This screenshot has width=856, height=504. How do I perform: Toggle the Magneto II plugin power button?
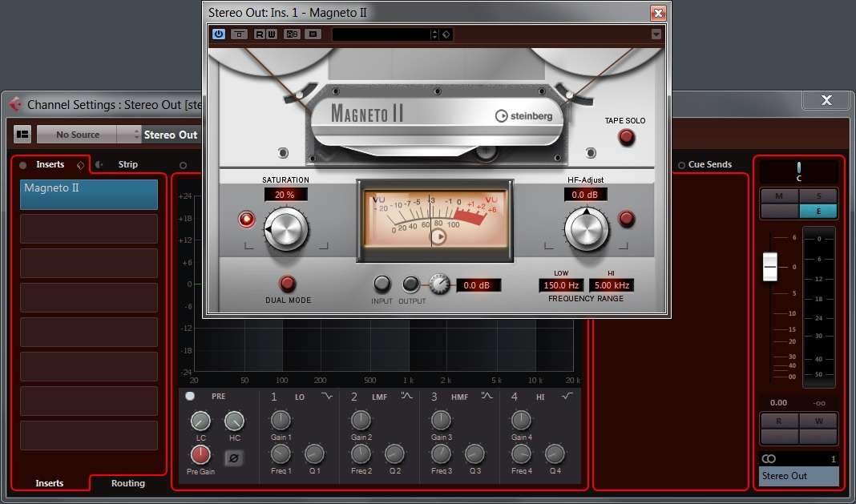pyautogui.click(x=219, y=34)
